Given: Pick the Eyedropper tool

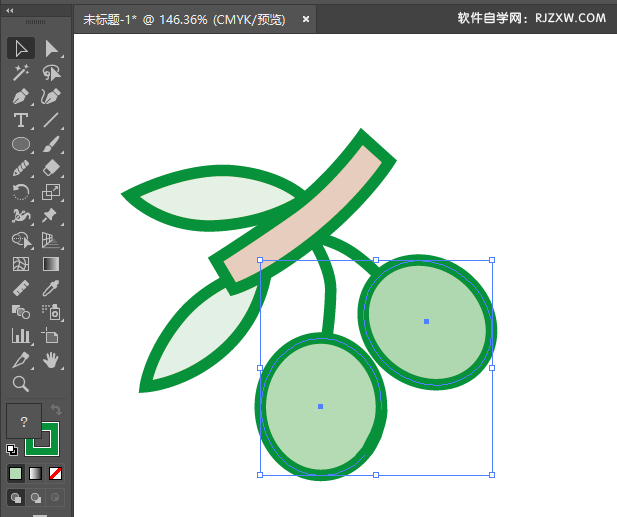Looking at the screenshot, I should tap(51, 288).
